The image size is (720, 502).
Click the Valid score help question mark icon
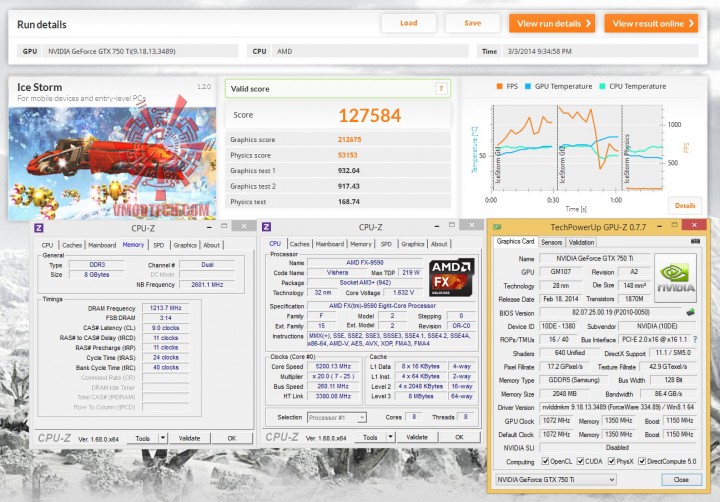(441, 89)
